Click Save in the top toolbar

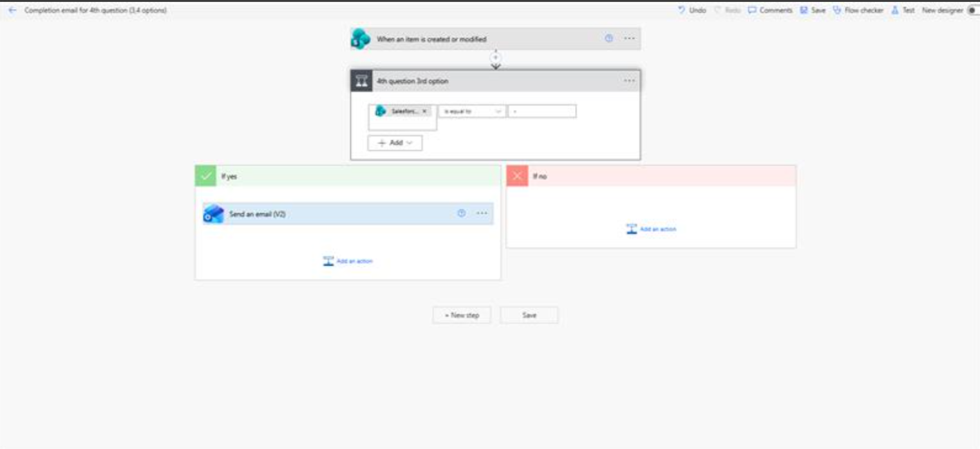tap(813, 10)
